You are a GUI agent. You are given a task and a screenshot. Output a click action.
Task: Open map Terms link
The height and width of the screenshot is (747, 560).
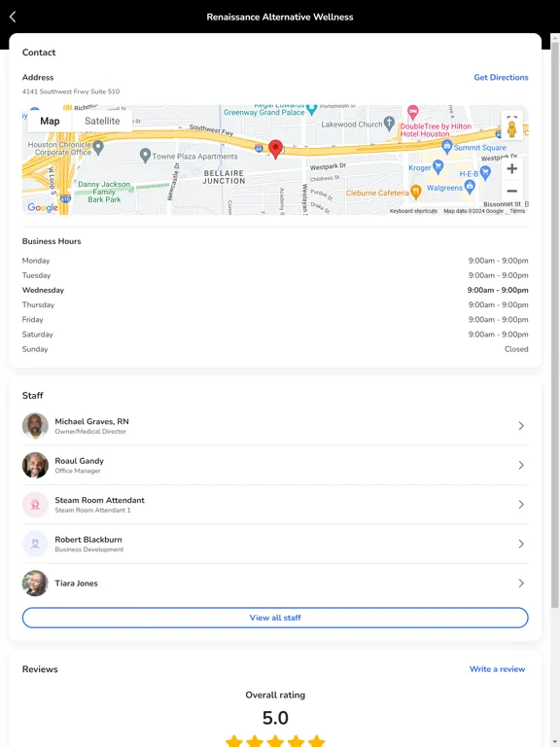[517, 211]
